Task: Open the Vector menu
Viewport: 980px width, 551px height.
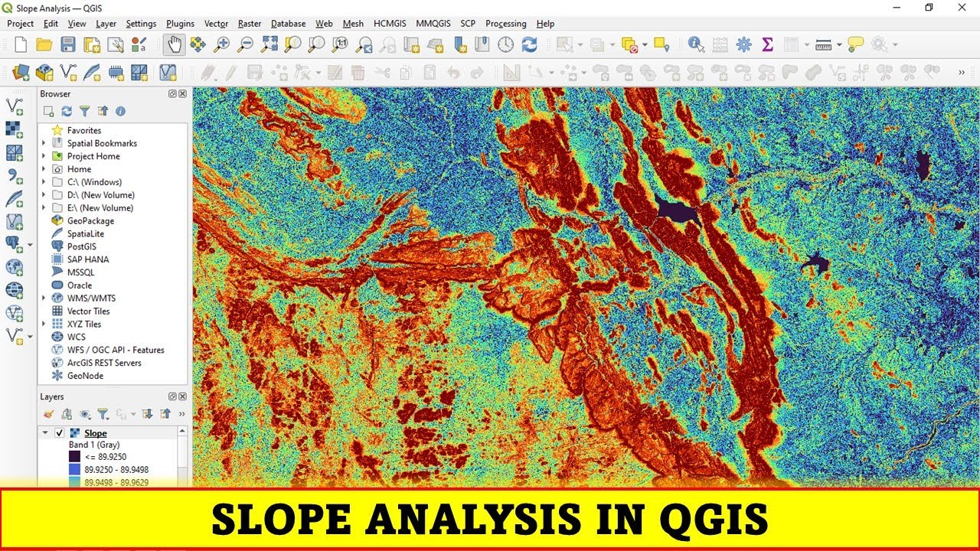Action: coord(217,24)
